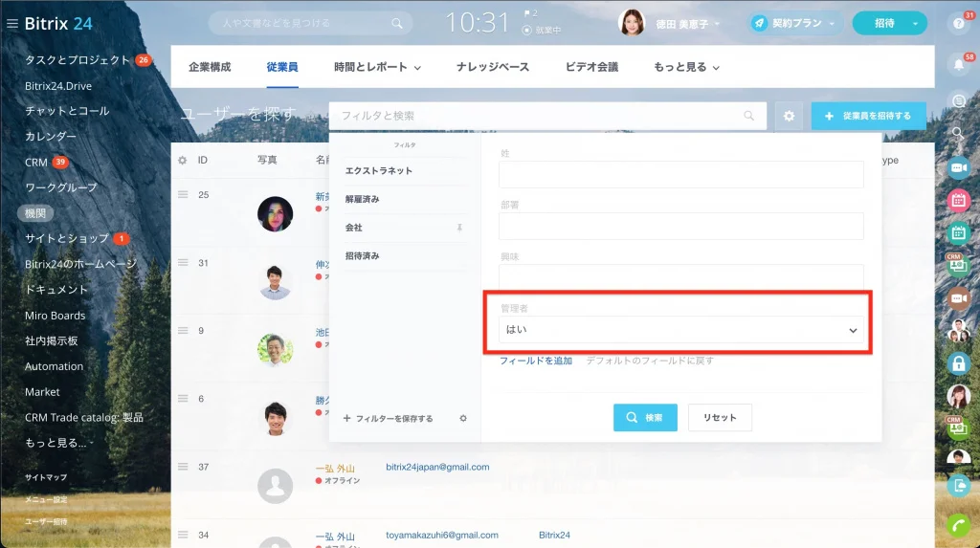The image size is (980, 548).
Task: Open ビデオ会議 tab
Action: click(591, 67)
